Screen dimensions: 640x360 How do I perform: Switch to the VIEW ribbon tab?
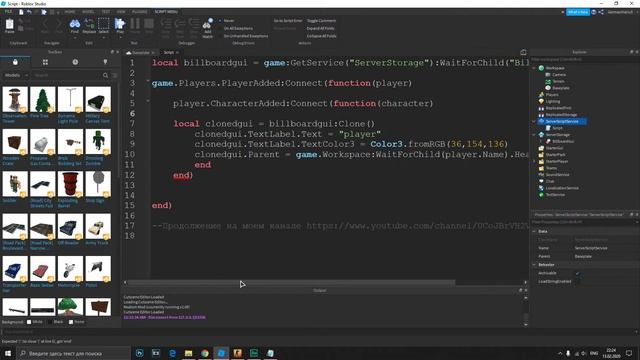coord(121,12)
